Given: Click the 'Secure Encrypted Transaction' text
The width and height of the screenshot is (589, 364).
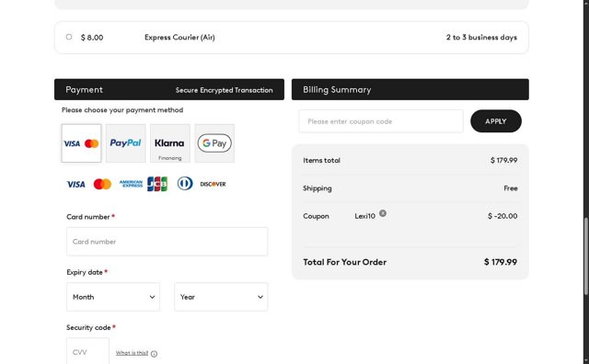Looking at the screenshot, I should click(x=225, y=90).
